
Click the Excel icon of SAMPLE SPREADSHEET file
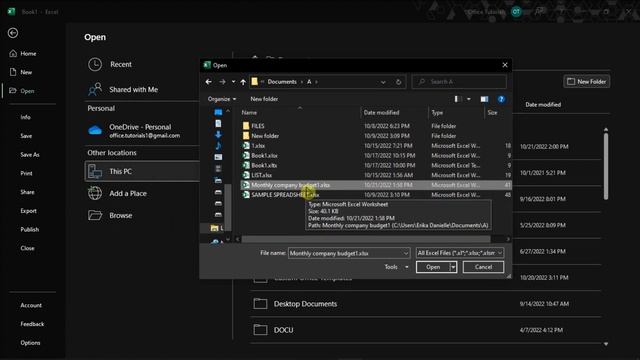(246, 195)
